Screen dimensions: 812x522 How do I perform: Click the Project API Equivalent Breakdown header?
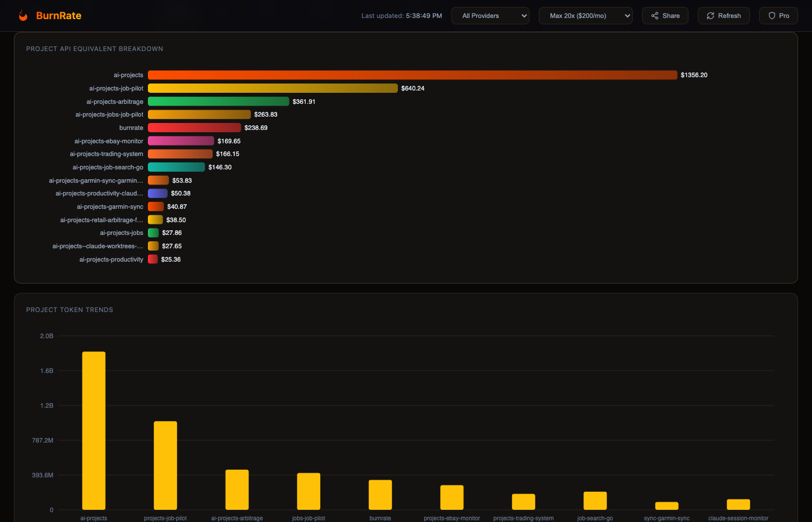coord(95,49)
